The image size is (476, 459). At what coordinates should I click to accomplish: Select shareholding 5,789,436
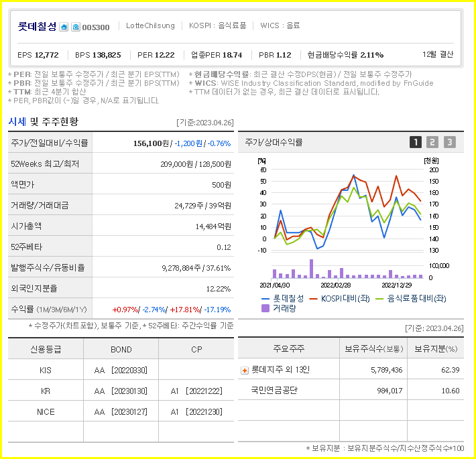[386, 370]
